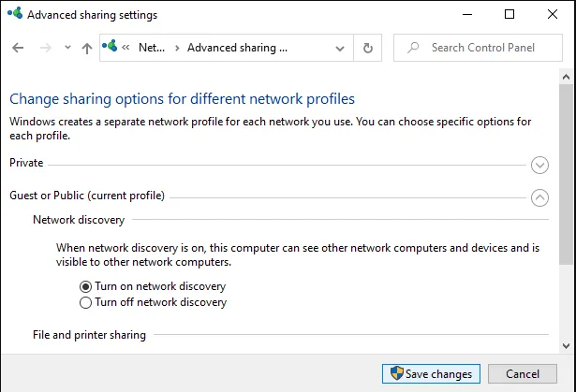Image resolution: width=576 pixels, height=392 pixels.
Task: Click Save changes button
Action: [x=431, y=373]
